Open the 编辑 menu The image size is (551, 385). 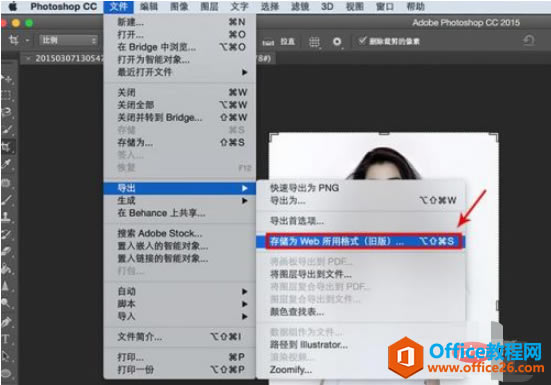click(x=149, y=6)
